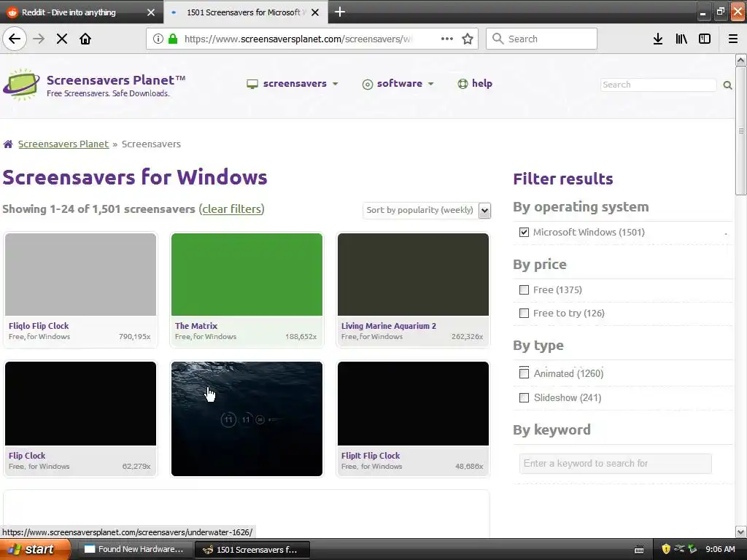Image resolution: width=747 pixels, height=560 pixels.
Task: Switch to Reddit - Dive into anything tab
Action: click(82, 12)
